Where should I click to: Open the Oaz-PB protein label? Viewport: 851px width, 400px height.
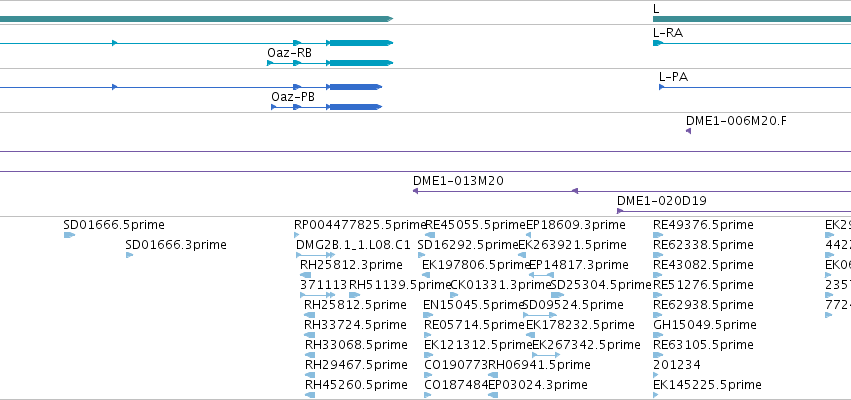pos(293,97)
